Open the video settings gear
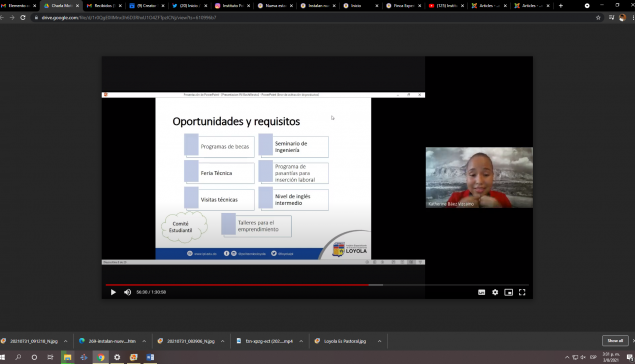This screenshot has width=635, height=364. pyautogui.click(x=495, y=292)
